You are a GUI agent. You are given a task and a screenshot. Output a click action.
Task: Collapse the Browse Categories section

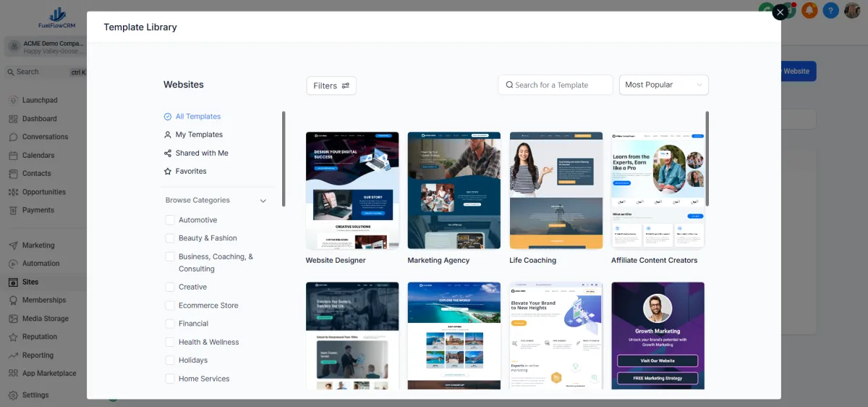(263, 201)
